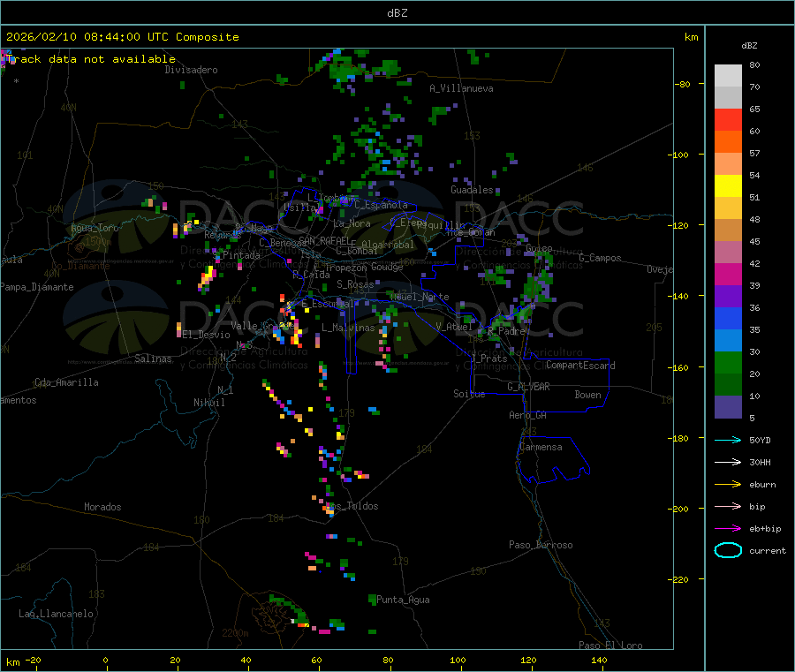The image size is (795, 672).
Task: Click the V_Atuel map label
Action: point(454,327)
